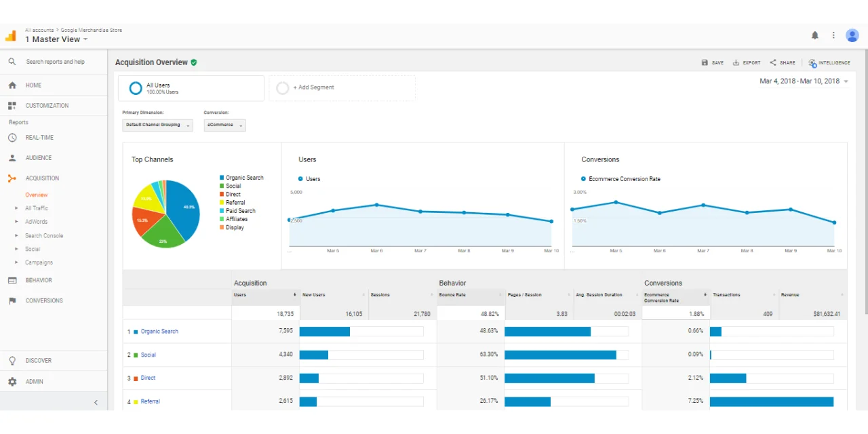Click the Export report icon
The image size is (868, 434).
coord(736,62)
